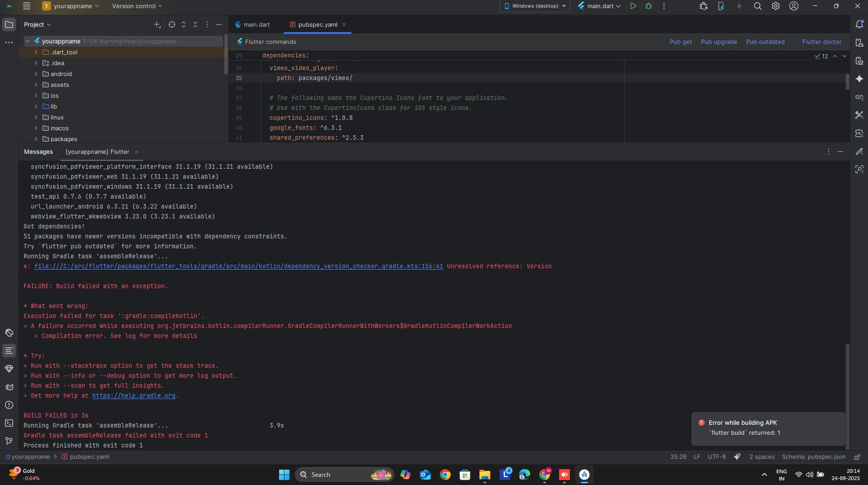Open the Version control dropdown
Image resolution: width=868 pixels, height=485 pixels.
point(137,6)
